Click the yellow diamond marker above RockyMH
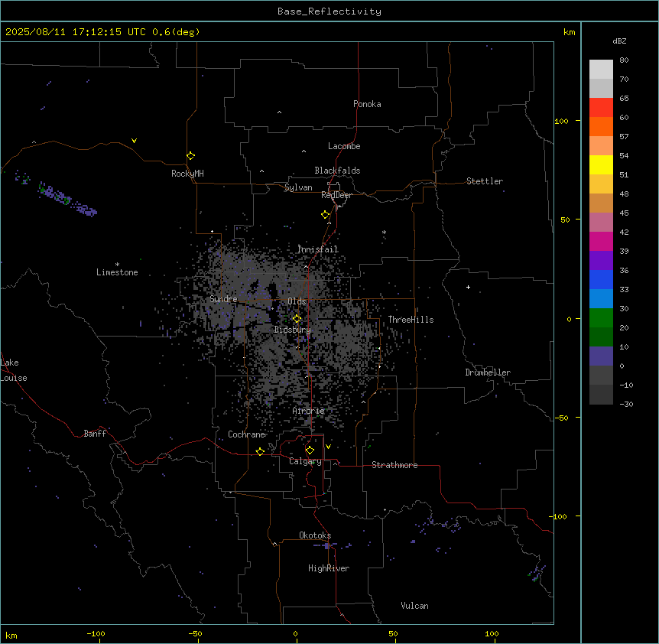659x644 pixels. 191,156
